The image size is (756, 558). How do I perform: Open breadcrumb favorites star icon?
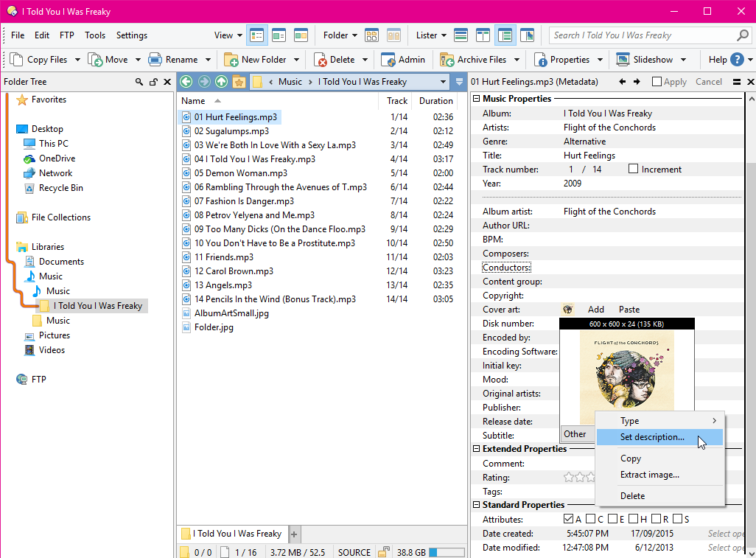239,81
